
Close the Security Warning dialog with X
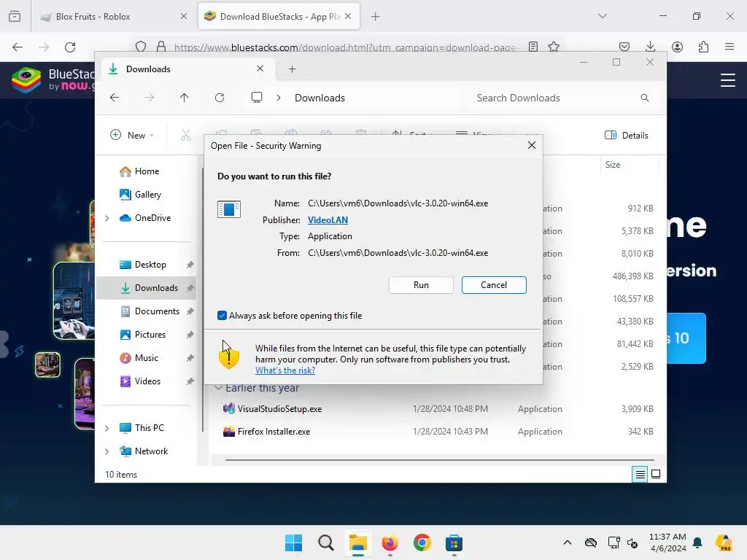(x=532, y=145)
